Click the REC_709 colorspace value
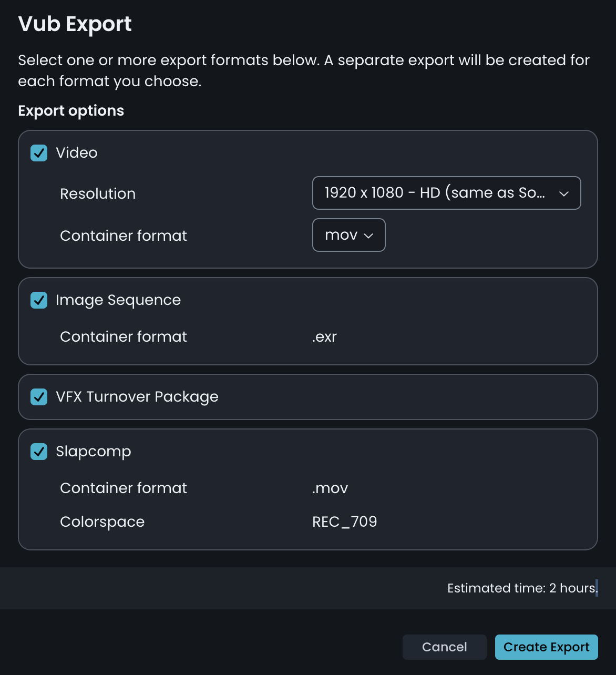 click(345, 522)
